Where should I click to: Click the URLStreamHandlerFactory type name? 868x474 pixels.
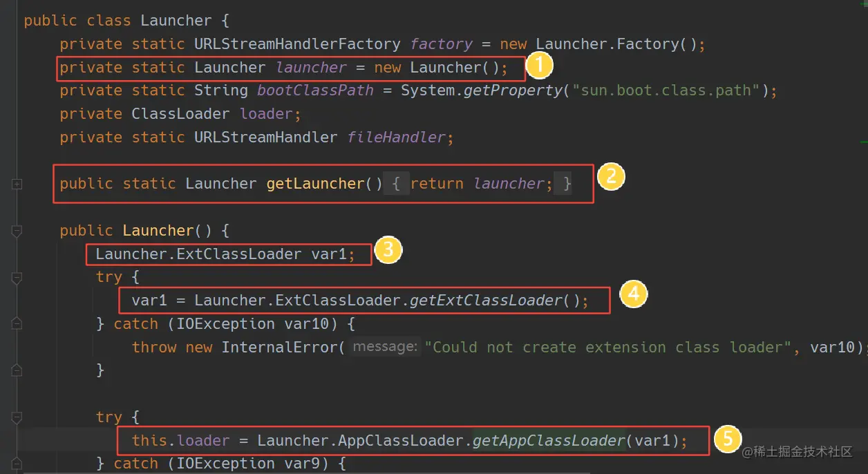(297, 44)
